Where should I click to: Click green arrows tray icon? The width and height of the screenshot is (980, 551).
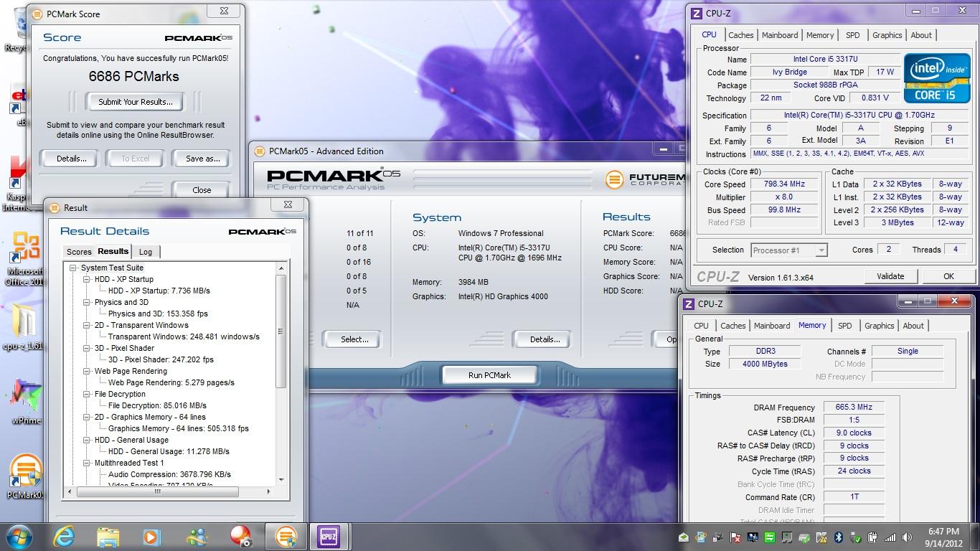770,537
